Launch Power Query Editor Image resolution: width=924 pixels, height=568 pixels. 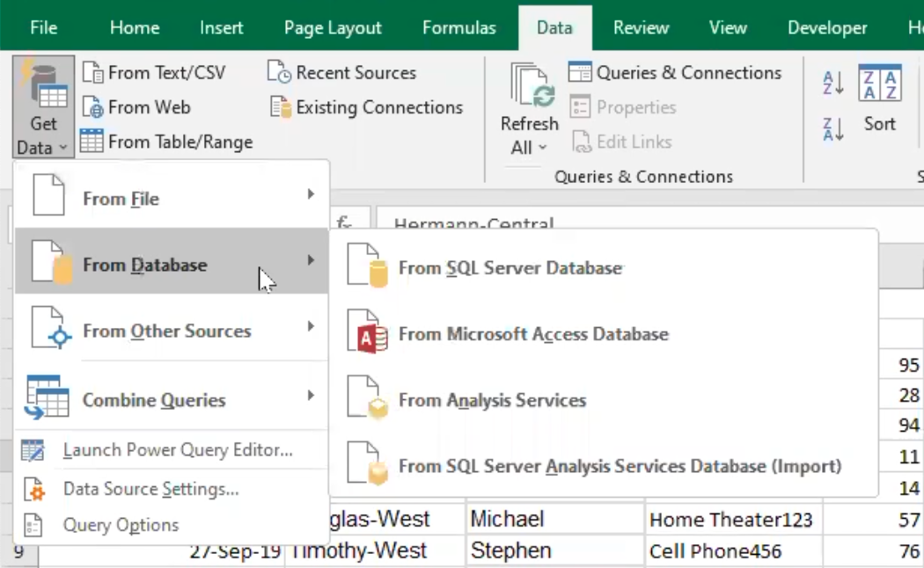pyautogui.click(x=177, y=451)
